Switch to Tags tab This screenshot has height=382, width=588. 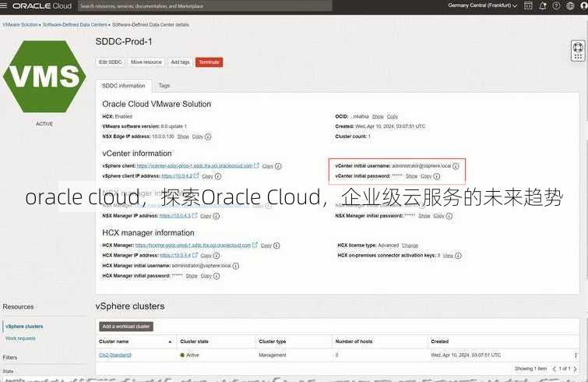[164, 86]
